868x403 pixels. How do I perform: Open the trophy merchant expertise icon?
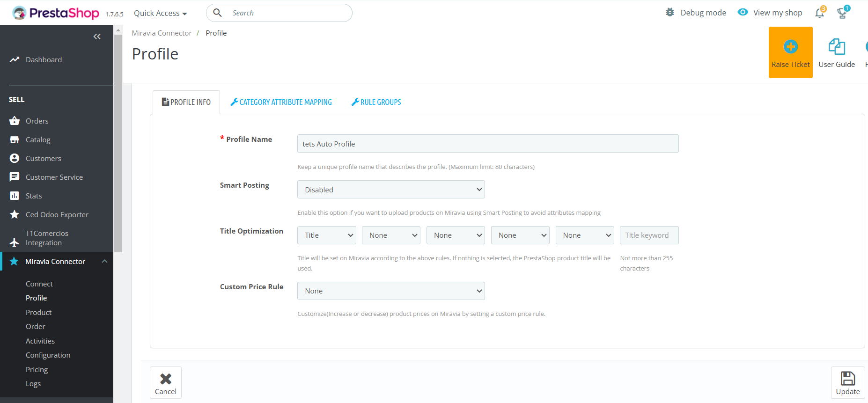pos(843,13)
